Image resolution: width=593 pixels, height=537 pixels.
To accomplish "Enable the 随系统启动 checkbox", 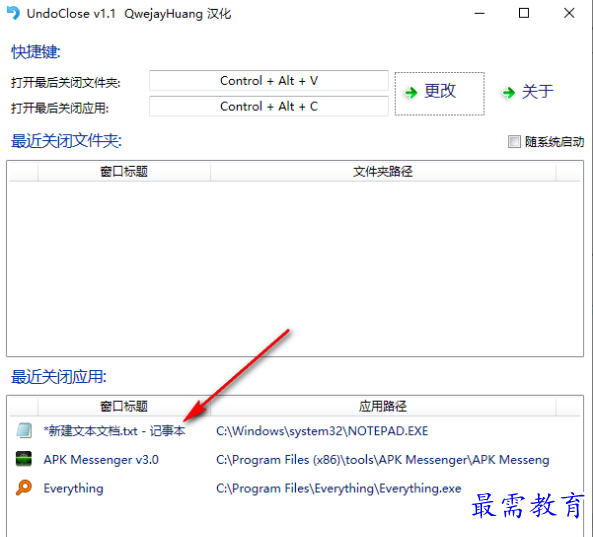I will (514, 142).
